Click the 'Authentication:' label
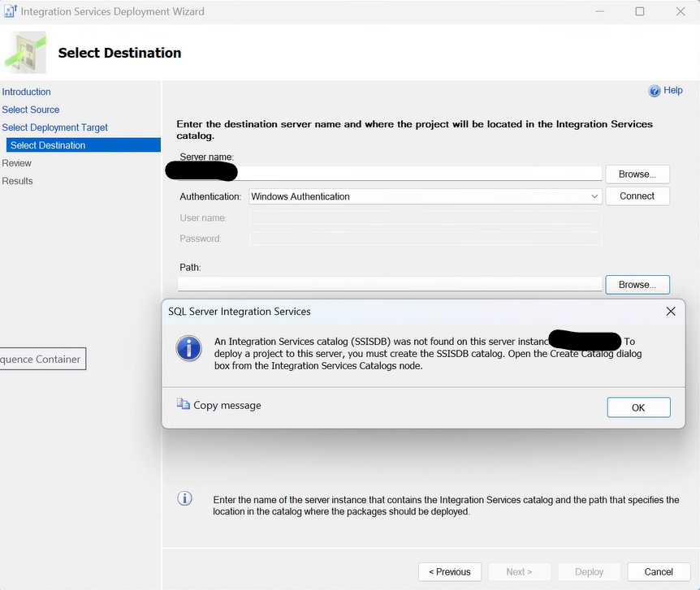The image size is (700, 590). pos(210,196)
